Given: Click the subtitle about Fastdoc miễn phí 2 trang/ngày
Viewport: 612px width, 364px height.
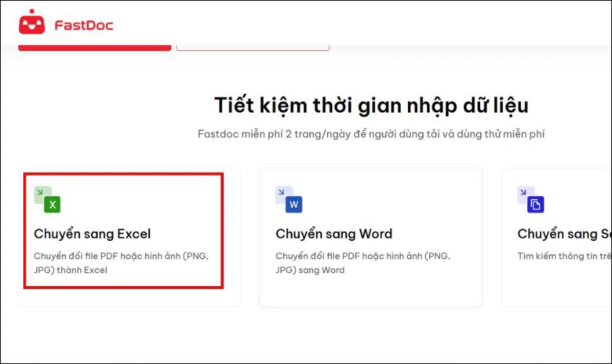Looking at the screenshot, I should pos(371,134).
